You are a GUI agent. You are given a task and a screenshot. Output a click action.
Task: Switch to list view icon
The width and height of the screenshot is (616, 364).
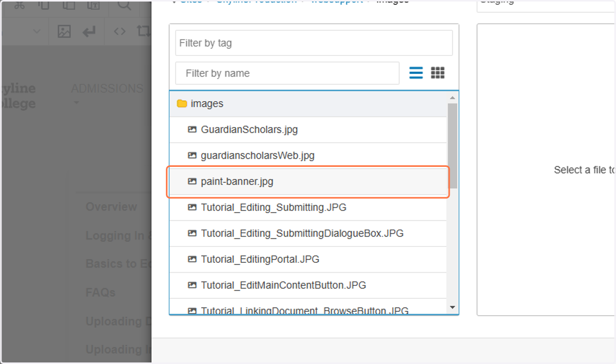pos(416,73)
